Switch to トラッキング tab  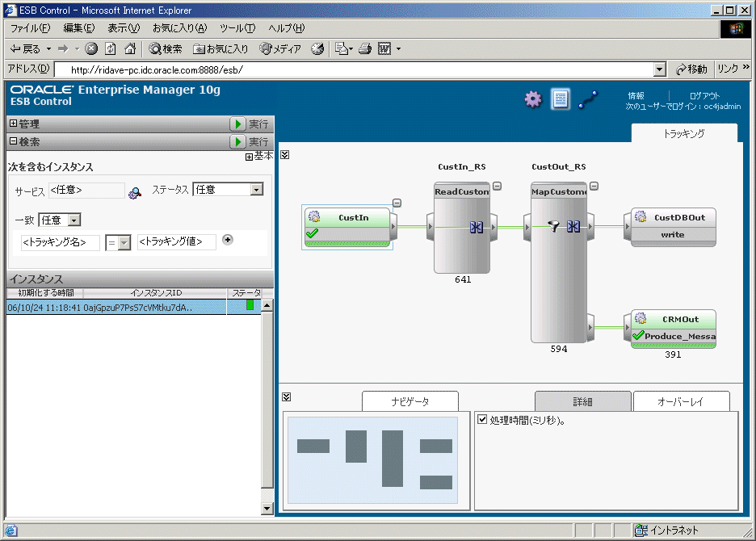point(683,133)
